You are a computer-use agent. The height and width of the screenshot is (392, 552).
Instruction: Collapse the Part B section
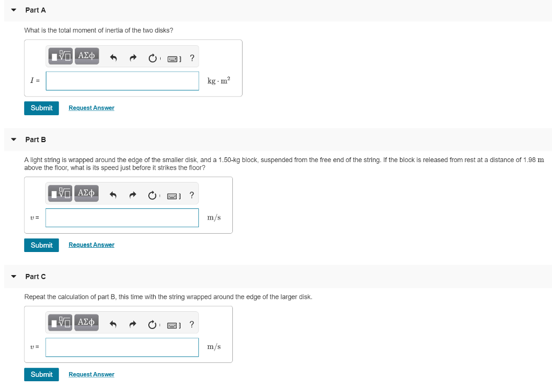[13, 139]
